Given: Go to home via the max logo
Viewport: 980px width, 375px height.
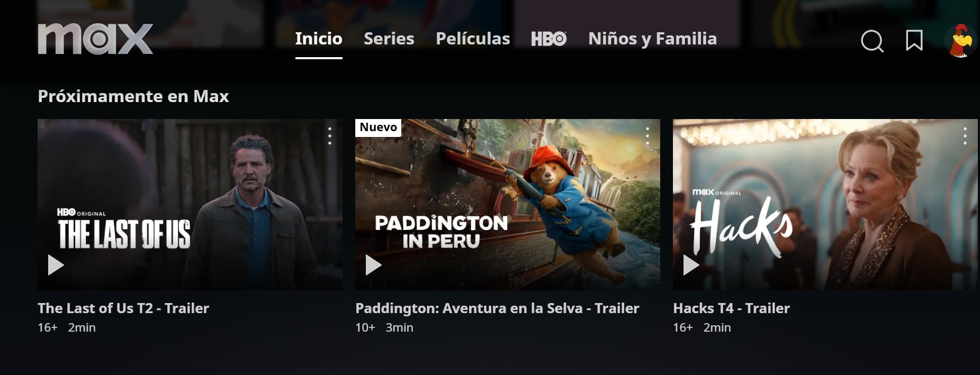Looking at the screenshot, I should [95, 39].
